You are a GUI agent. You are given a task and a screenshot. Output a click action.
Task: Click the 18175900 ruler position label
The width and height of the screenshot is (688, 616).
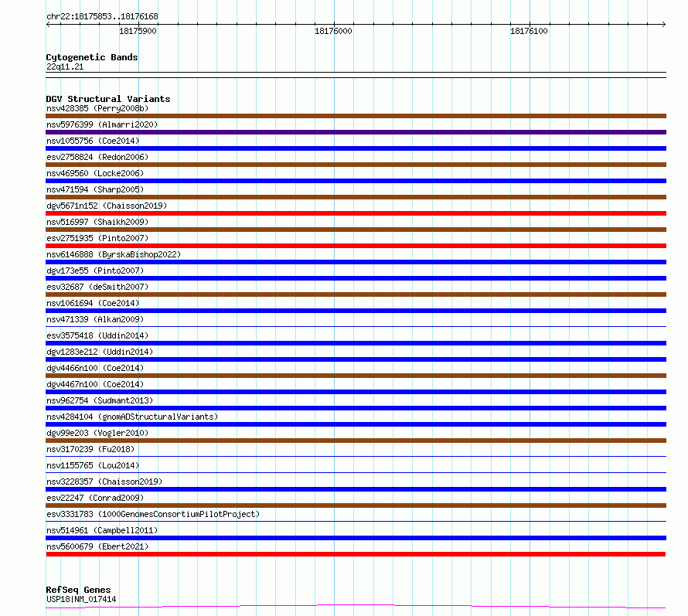point(138,31)
